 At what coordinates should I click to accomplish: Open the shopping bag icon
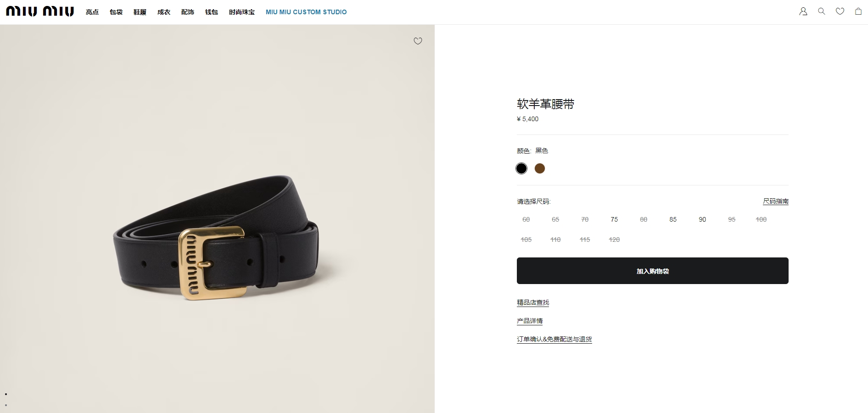tap(858, 11)
